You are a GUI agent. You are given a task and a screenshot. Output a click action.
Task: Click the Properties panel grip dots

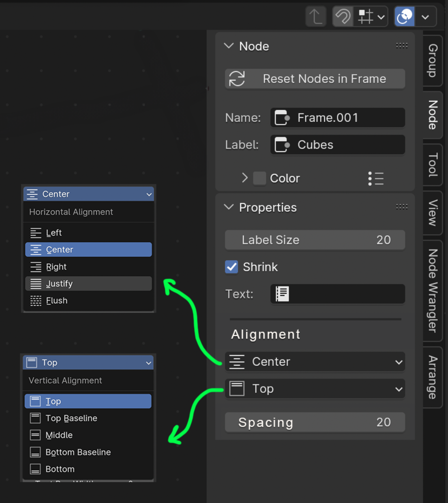(x=402, y=207)
